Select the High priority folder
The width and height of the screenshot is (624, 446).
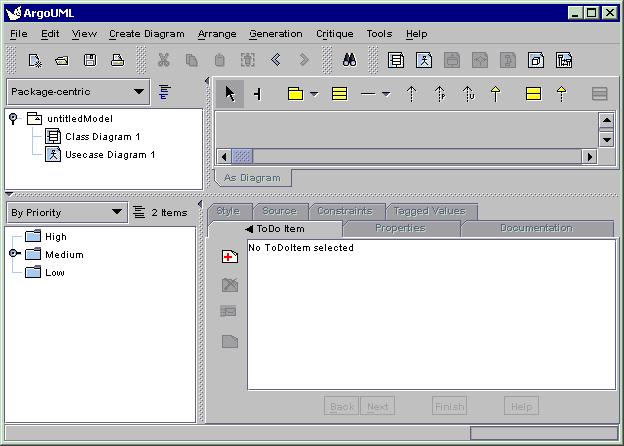coord(46,237)
